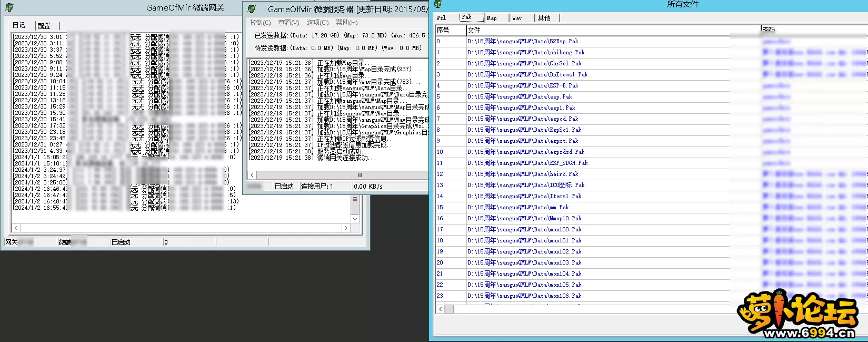Click log line 微端网关连接成功
Image resolution: width=868 pixels, height=342 pixels.
pyautogui.click(x=313, y=158)
